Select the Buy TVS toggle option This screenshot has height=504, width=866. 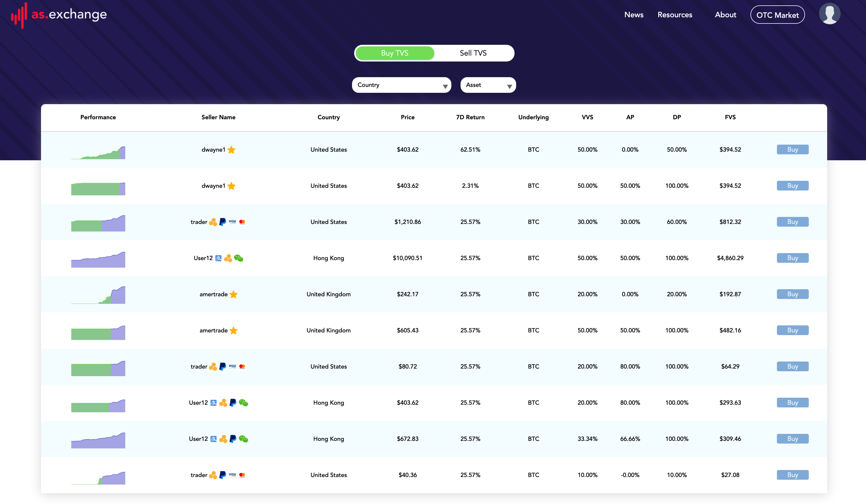point(394,53)
